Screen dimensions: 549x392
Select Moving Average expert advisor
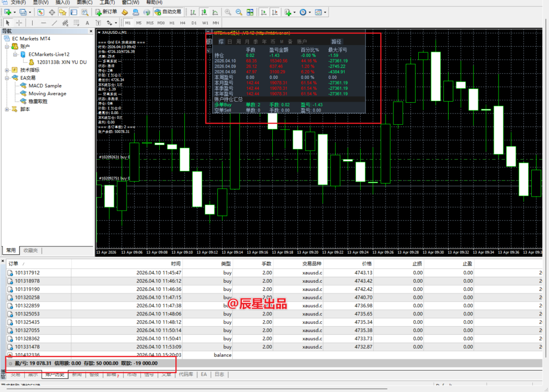[x=47, y=94]
